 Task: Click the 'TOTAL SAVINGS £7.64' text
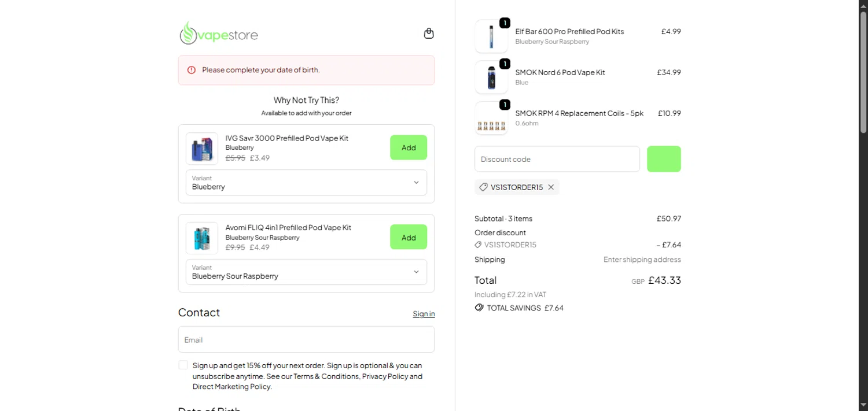point(525,308)
